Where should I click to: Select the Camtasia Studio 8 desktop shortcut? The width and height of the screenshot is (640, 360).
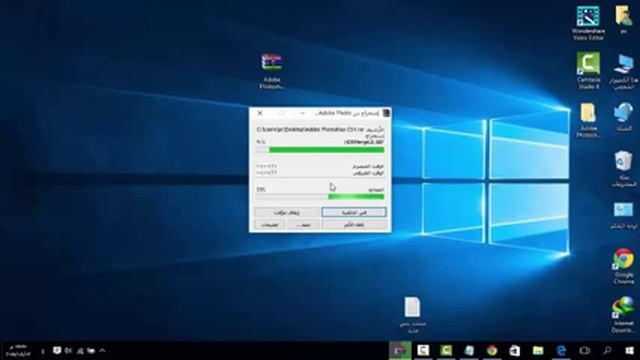coord(588,70)
